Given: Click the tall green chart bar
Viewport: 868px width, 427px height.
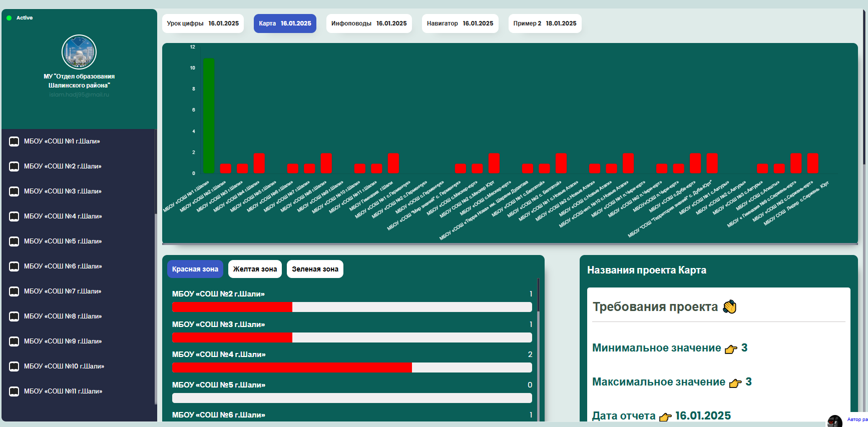Looking at the screenshot, I should (x=209, y=115).
